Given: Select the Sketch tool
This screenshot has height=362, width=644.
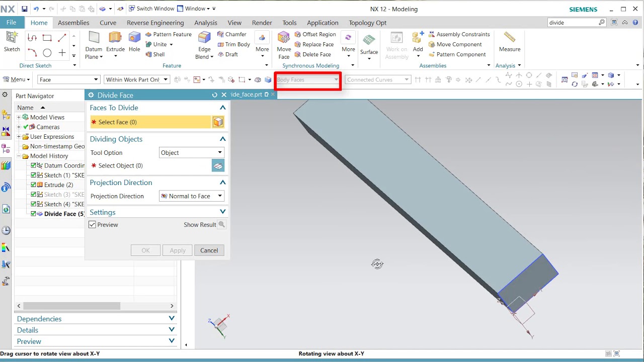Looking at the screenshot, I should coord(12,42).
